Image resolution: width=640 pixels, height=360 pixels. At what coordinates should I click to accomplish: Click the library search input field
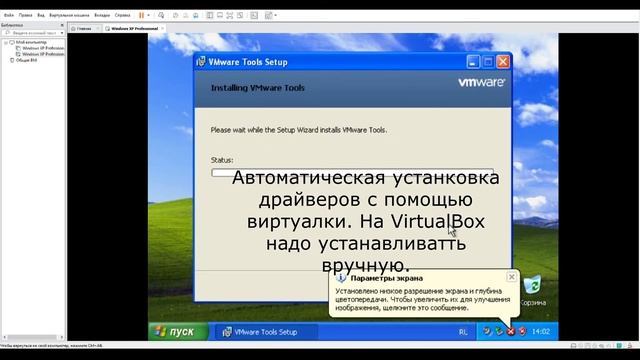(31, 33)
